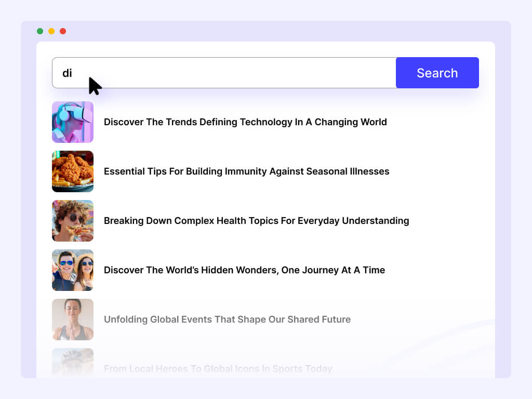The height and width of the screenshot is (399, 532).
Task: Click the global events suggestion text
Action: tap(227, 320)
